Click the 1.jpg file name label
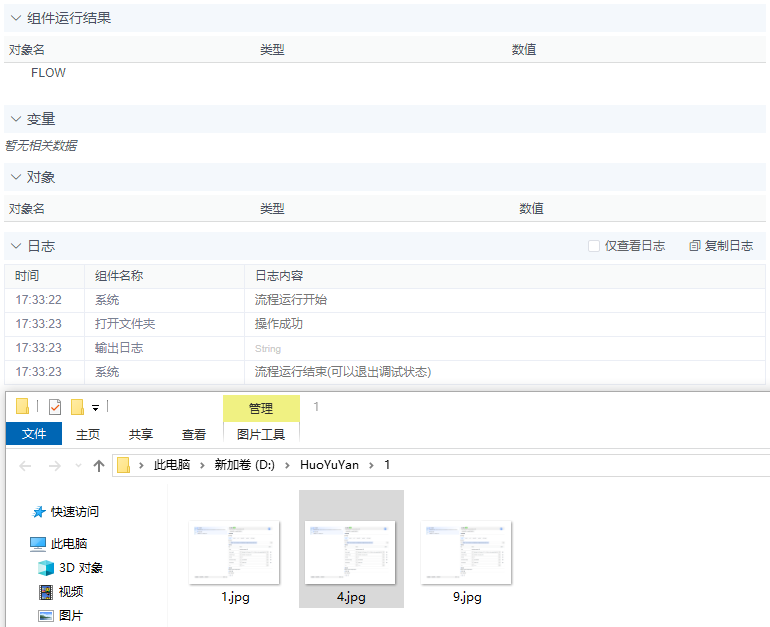Image resolution: width=770 pixels, height=627 pixels. pyautogui.click(x=235, y=597)
